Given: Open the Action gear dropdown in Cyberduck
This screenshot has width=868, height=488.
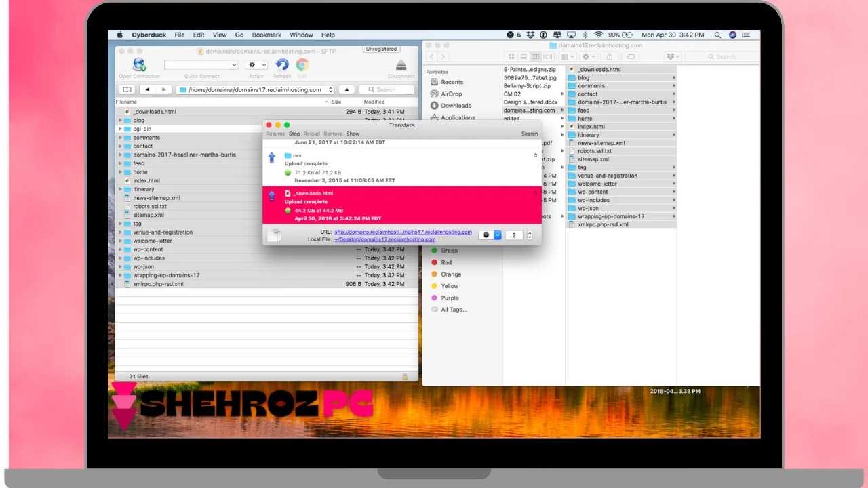Looking at the screenshot, I should pos(256,65).
